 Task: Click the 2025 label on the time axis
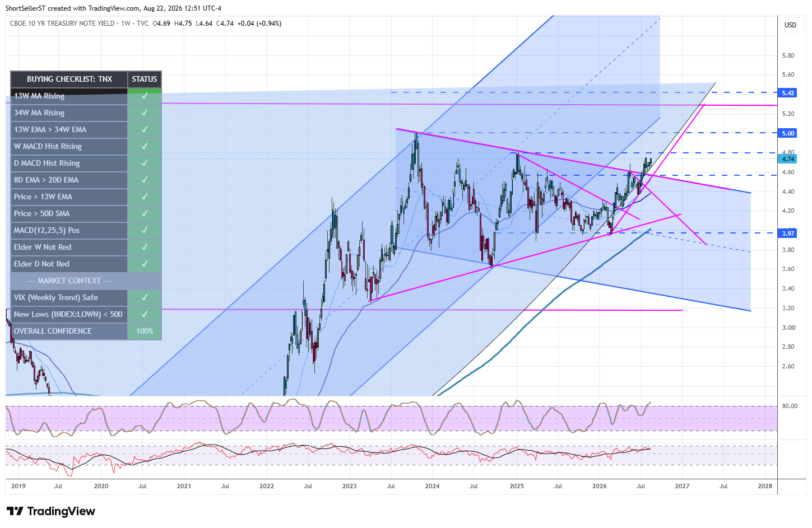click(517, 486)
